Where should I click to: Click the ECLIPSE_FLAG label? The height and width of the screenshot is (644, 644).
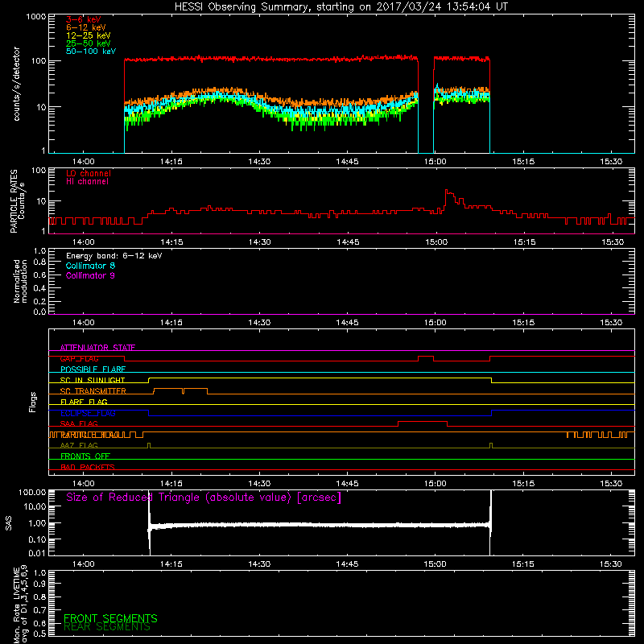tap(88, 413)
